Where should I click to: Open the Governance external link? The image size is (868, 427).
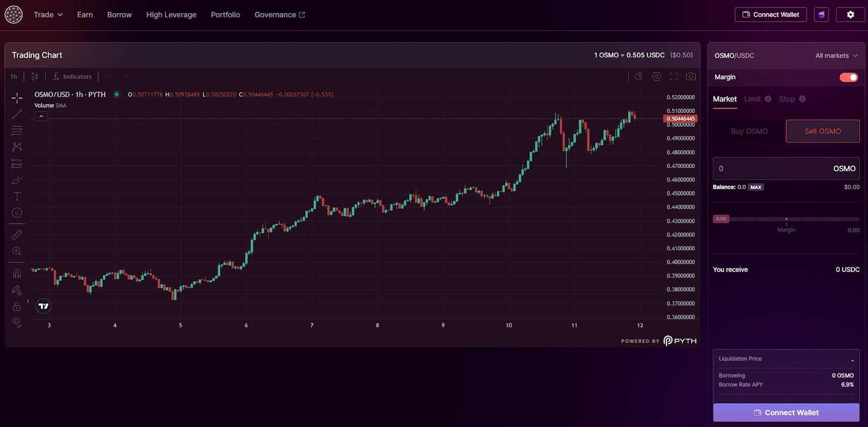[280, 15]
